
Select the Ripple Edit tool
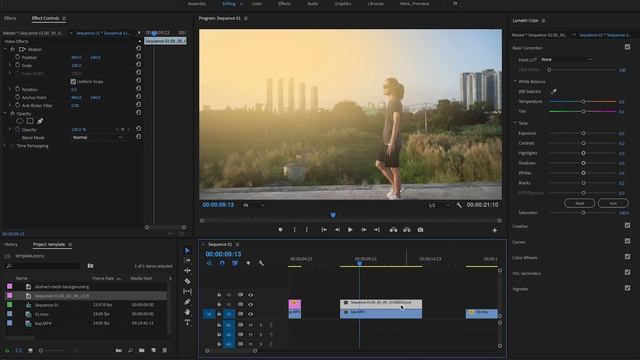187,271
